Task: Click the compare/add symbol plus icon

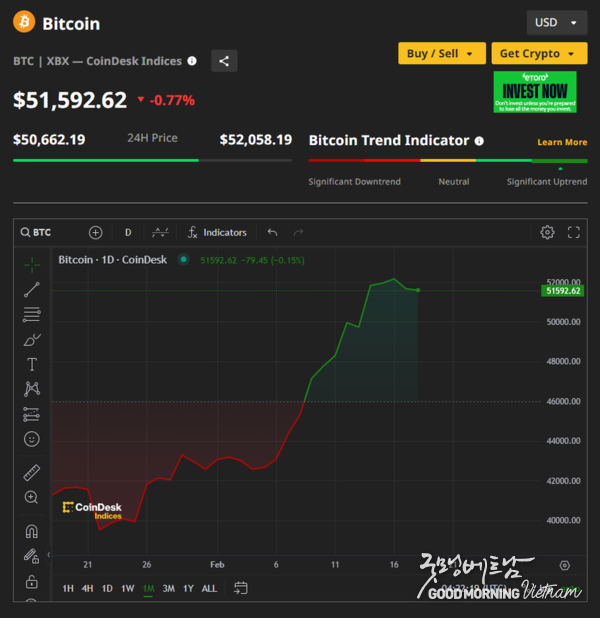Action: pos(95,233)
